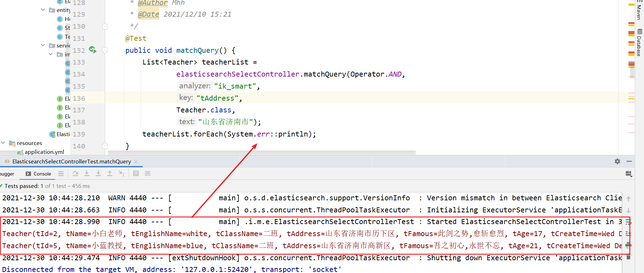644x273 pixels.
Task: Click the "山东省济南市" text argument
Action: coord(226,122)
